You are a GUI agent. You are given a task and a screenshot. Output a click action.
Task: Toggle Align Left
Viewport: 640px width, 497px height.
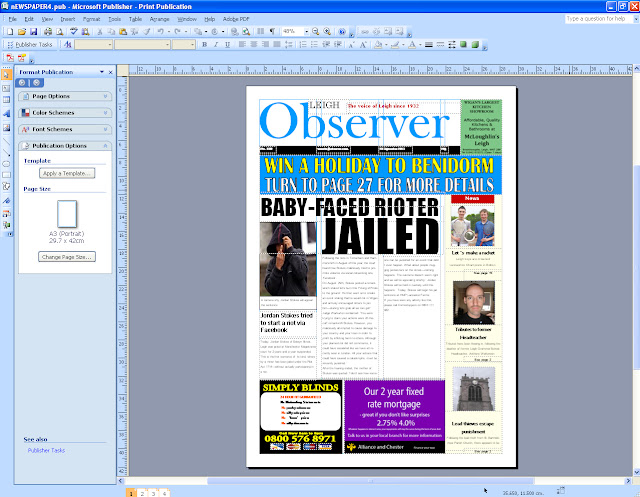(242, 45)
